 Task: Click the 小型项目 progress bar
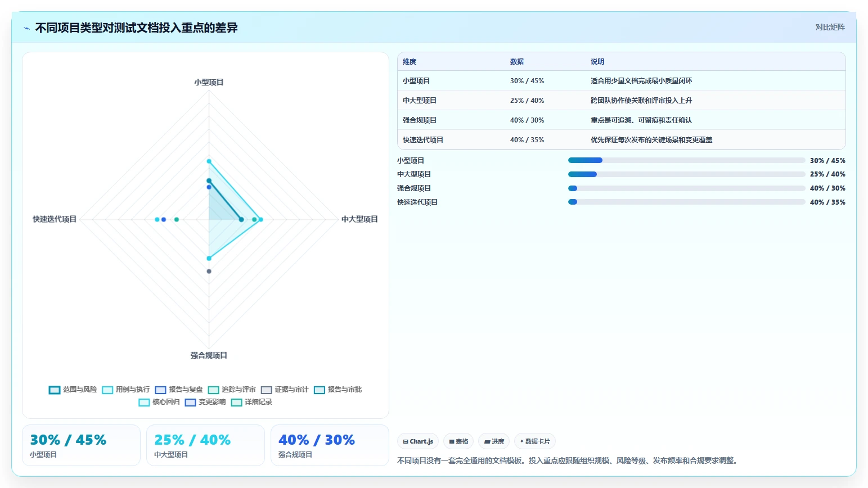pyautogui.click(x=687, y=160)
